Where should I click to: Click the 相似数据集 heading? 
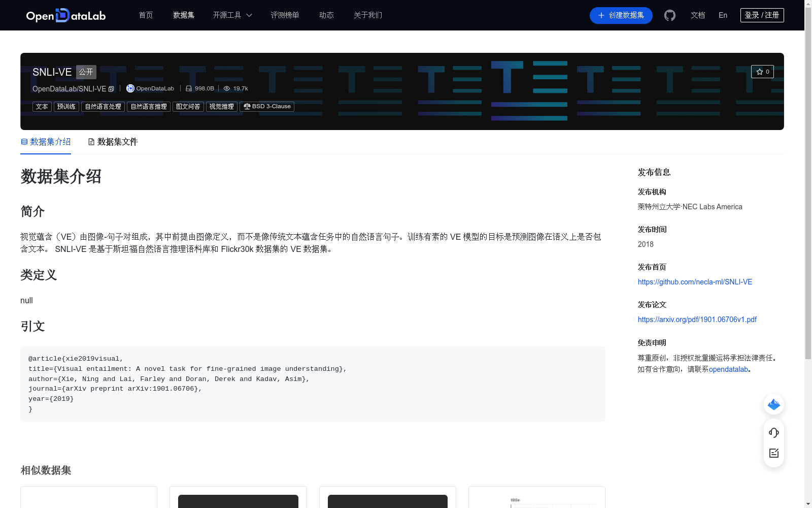[x=46, y=470]
